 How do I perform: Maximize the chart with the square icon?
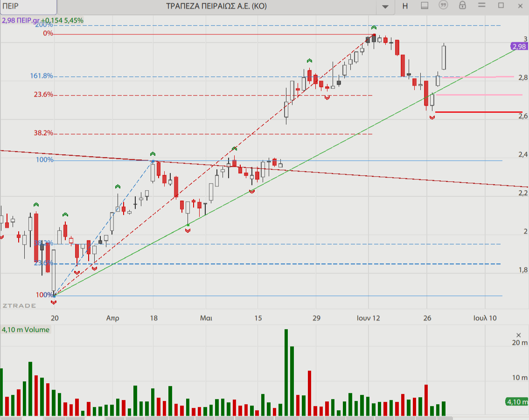[501, 6]
